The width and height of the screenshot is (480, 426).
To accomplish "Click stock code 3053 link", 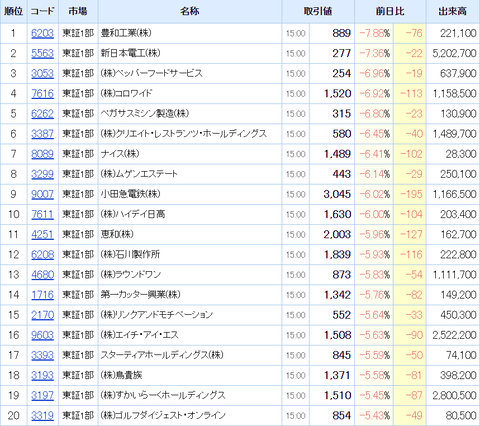I will click(42, 73).
